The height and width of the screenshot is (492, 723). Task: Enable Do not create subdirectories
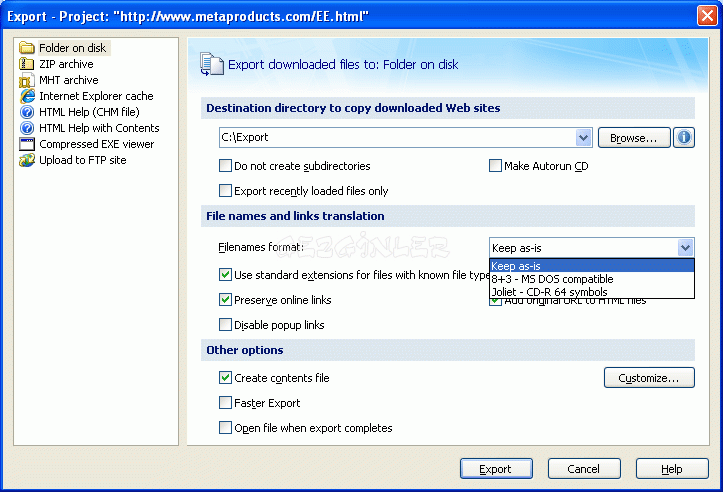coord(225,166)
